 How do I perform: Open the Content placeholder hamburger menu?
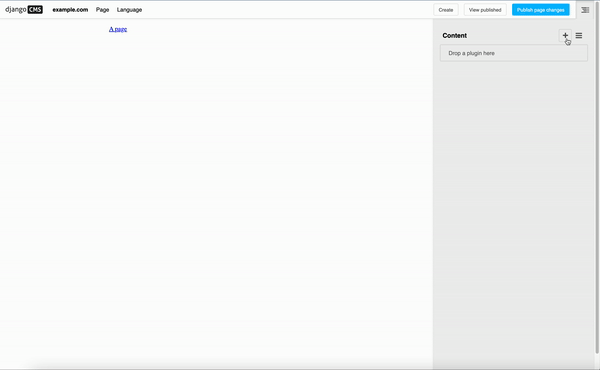click(x=579, y=36)
